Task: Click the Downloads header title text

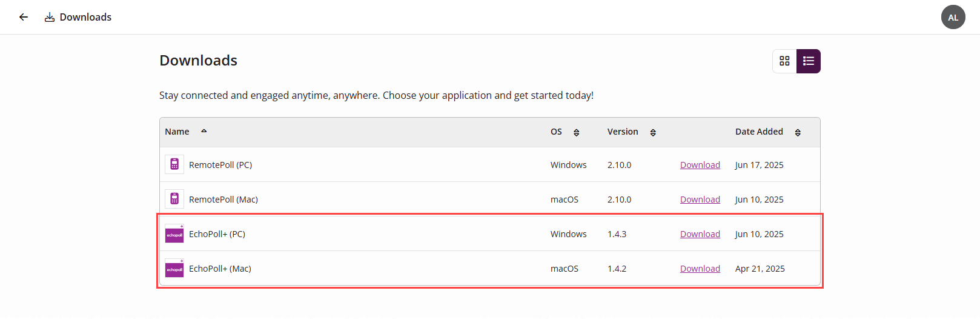Action: tap(85, 17)
